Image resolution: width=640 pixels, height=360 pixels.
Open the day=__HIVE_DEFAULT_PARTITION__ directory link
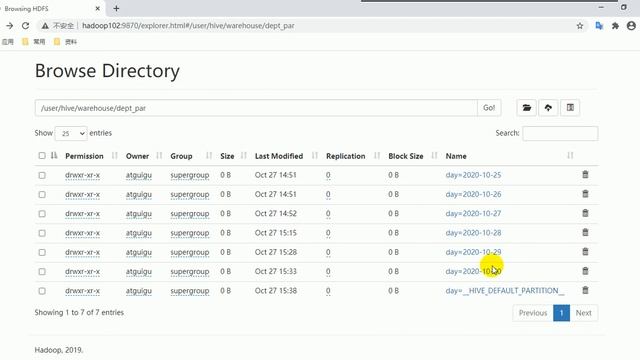click(x=505, y=291)
